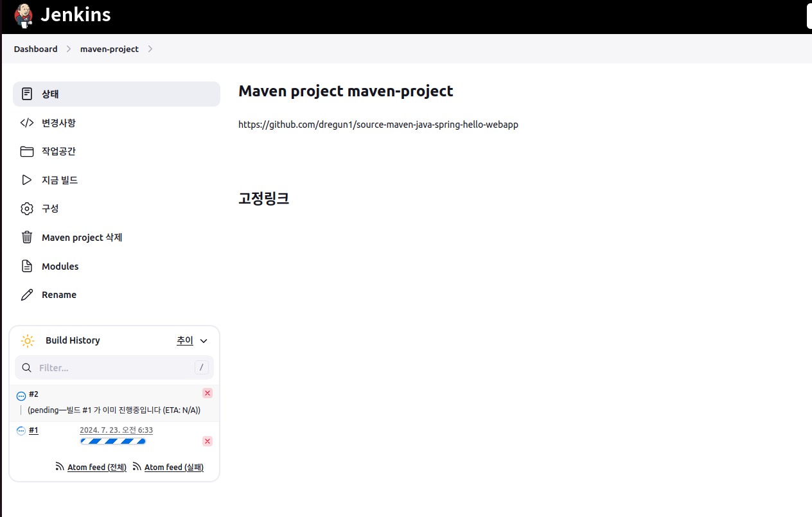Click the trash can delete icon
The width and height of the screenshot is (812, 517).
pyautogui.click(x=27, y=237)
